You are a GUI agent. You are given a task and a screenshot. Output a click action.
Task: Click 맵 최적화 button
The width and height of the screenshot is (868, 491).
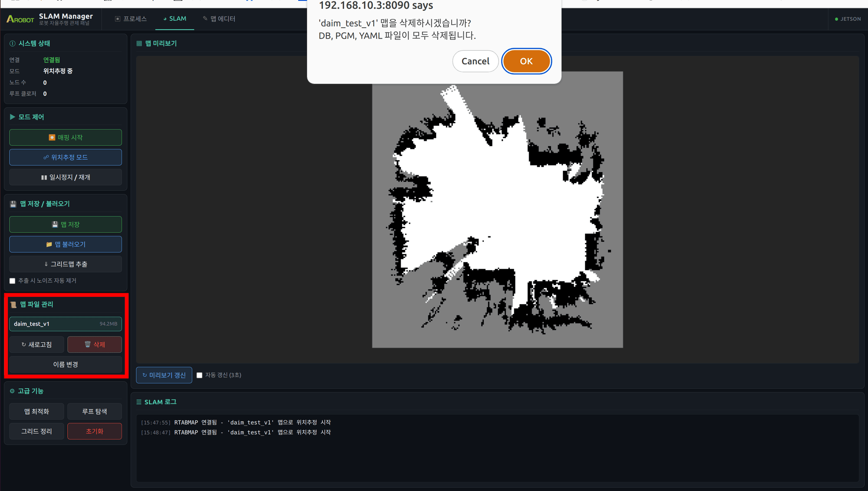coord(36,411)
